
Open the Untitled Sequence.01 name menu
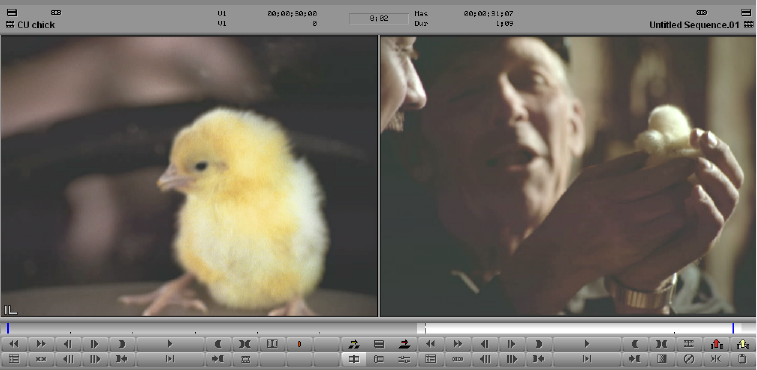(694, 25)
